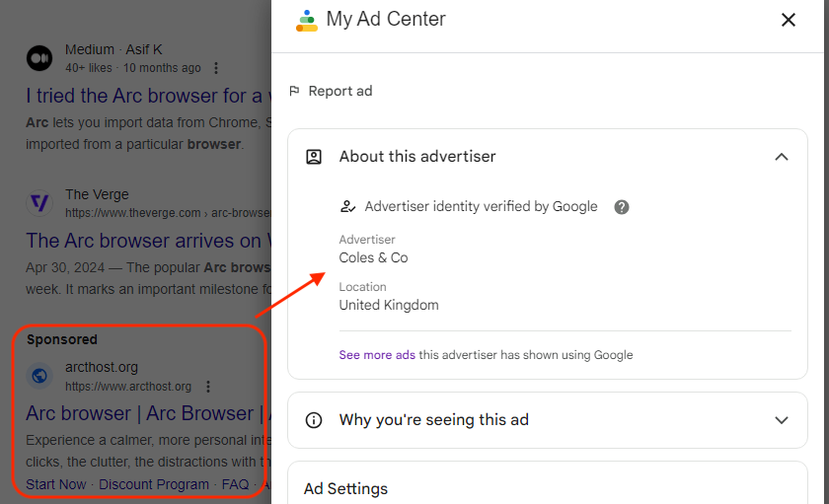Collapse the About this advertiser section
The image size is (829, 504).
(x=782, y=157)
